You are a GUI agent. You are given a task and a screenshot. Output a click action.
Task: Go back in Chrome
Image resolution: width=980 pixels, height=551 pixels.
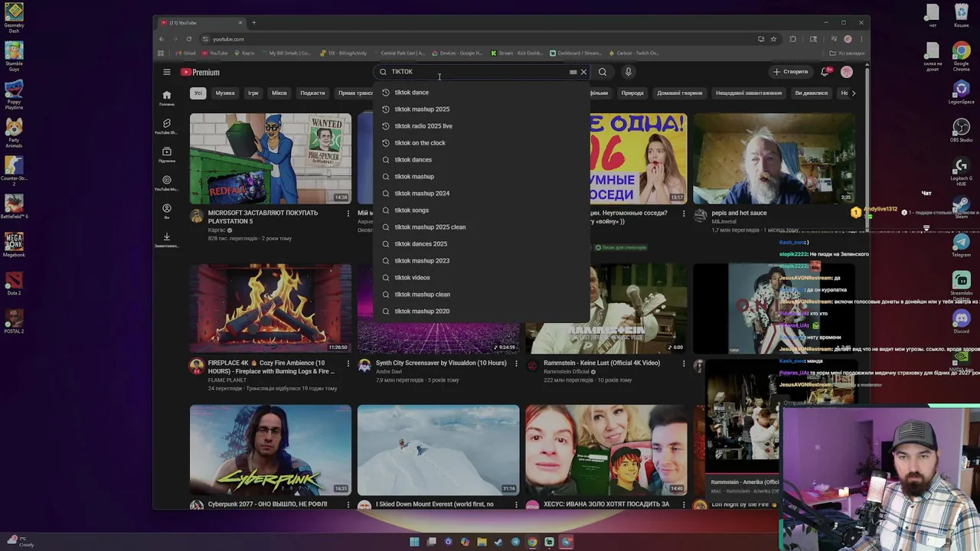pyautogui.click(x=162, y=39)
